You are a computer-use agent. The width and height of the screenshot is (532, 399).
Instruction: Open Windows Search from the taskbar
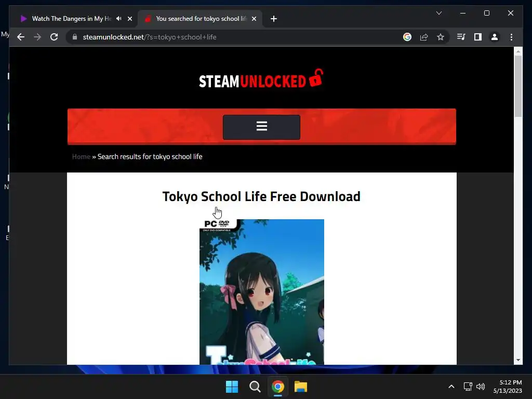(x=255, y=387)
